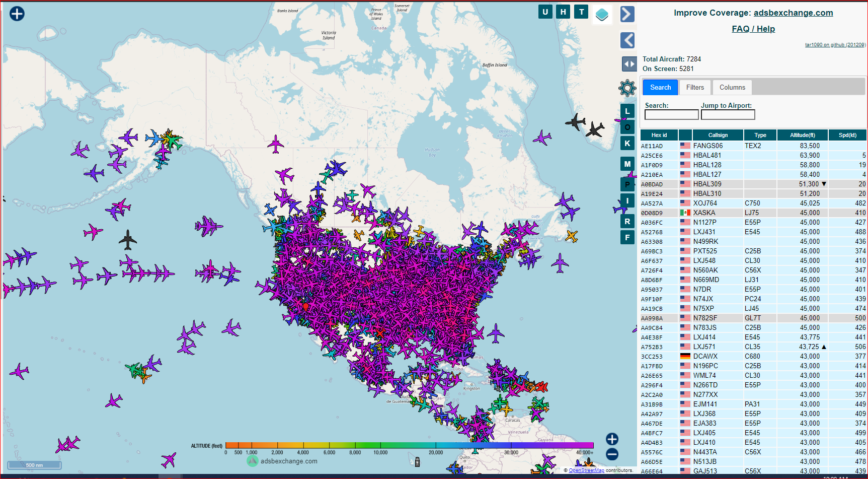The image size is (868, 479).
Task: Sort table by Hex id column
Action: 659,135
